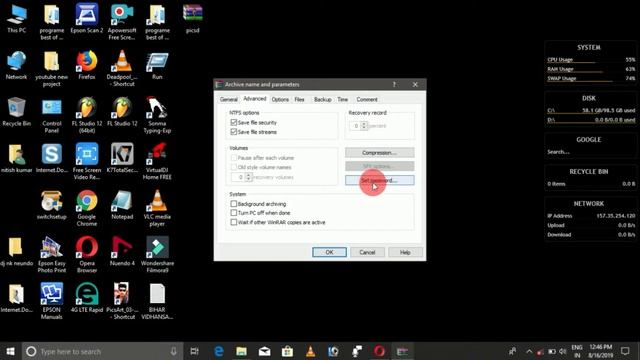Open the Windows Start menu
The width and height of the screenshot is (640, 360).
(11, 351)
